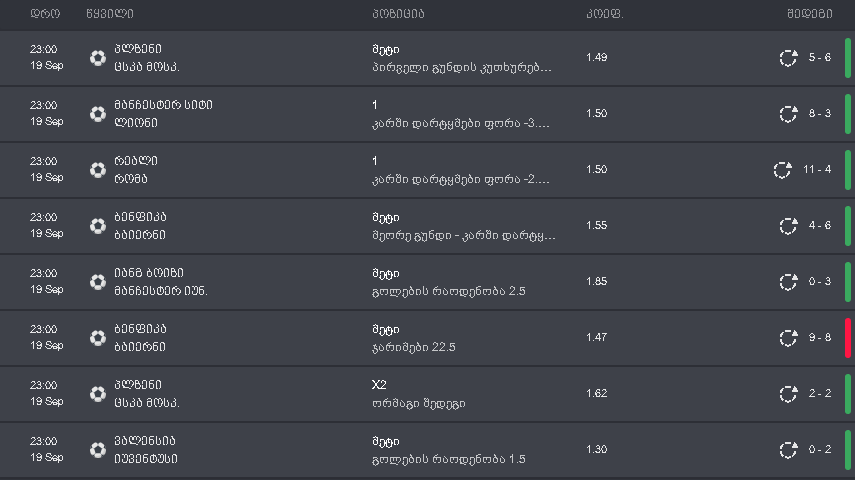Click the კოეფ. column header

(604, 14)
